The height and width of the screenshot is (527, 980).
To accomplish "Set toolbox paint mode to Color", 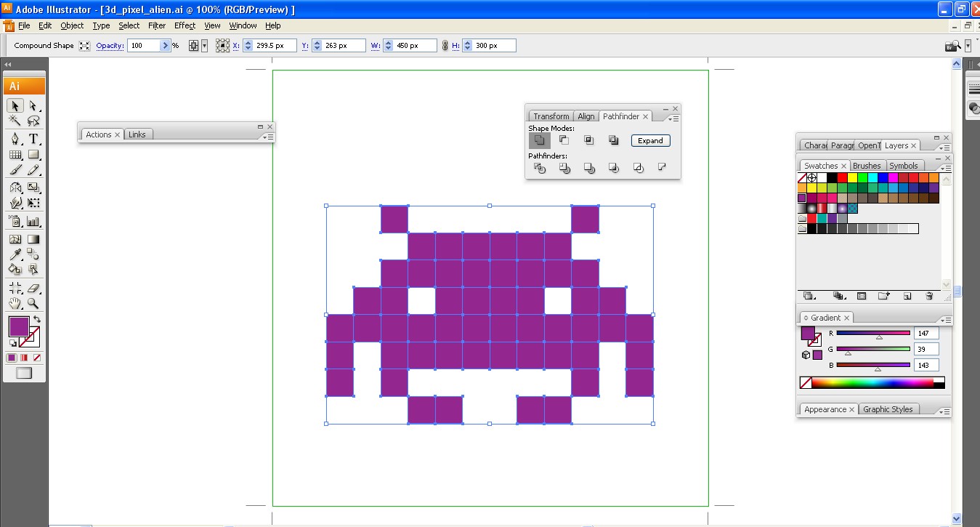I will 12,358.
